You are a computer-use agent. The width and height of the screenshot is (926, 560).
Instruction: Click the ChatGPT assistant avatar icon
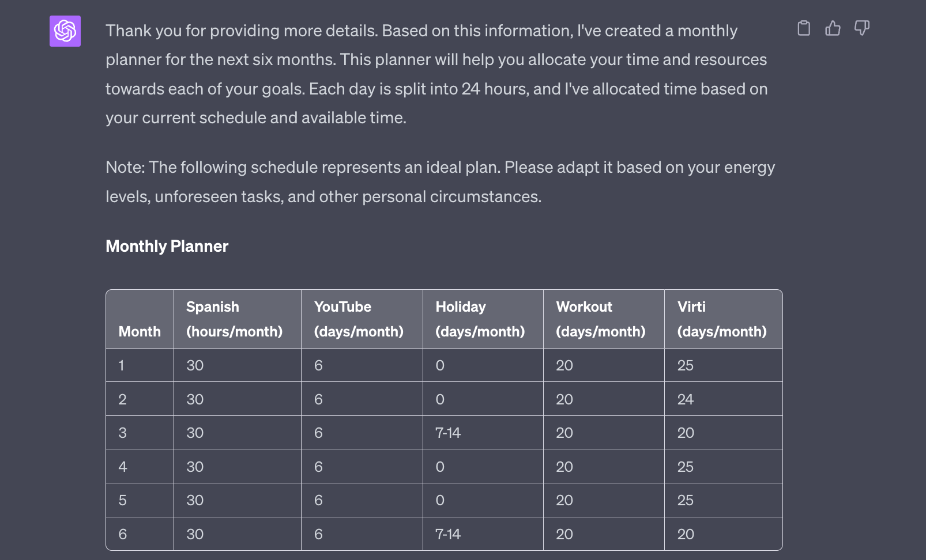[66, 32]
